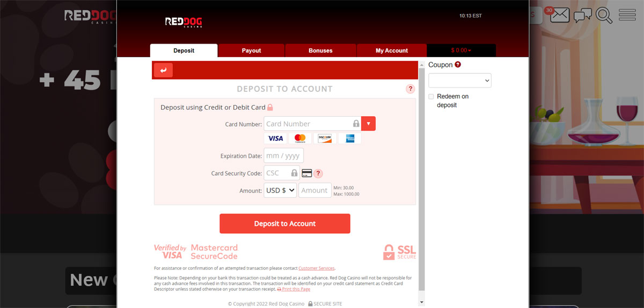Click the Mastercard card logo
Screen dimensions: 644x308
[300, 139]
